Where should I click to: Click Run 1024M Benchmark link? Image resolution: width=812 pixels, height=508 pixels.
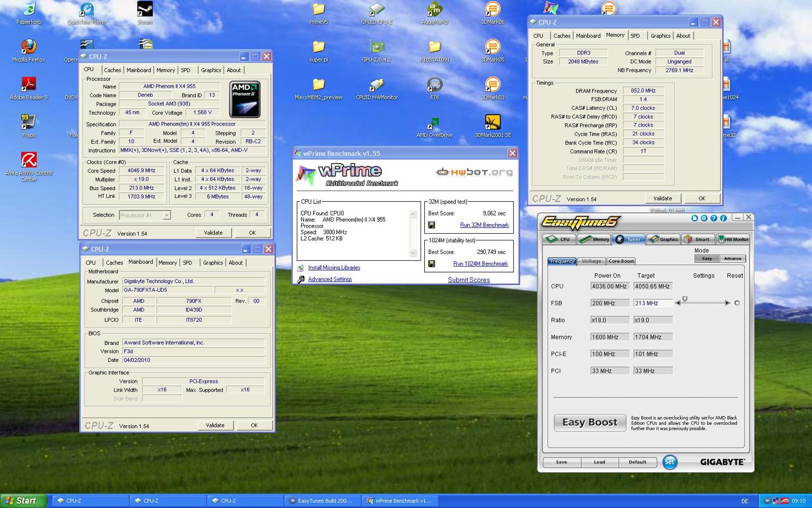tap(481, 264)
